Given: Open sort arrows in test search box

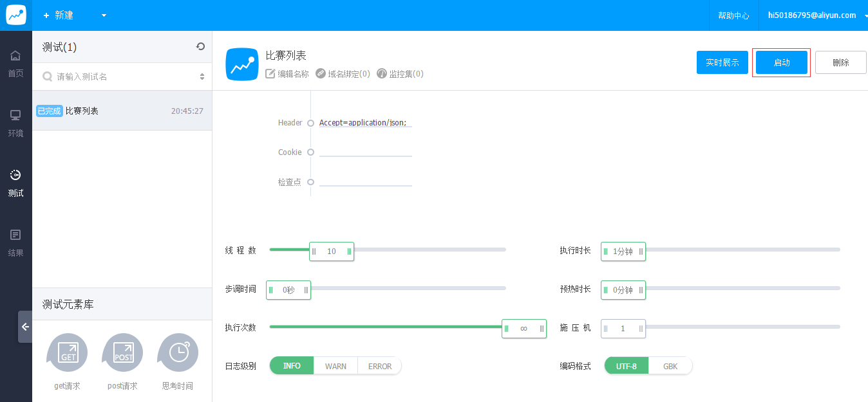Looking at the screenshot, I should pos(202,77).
